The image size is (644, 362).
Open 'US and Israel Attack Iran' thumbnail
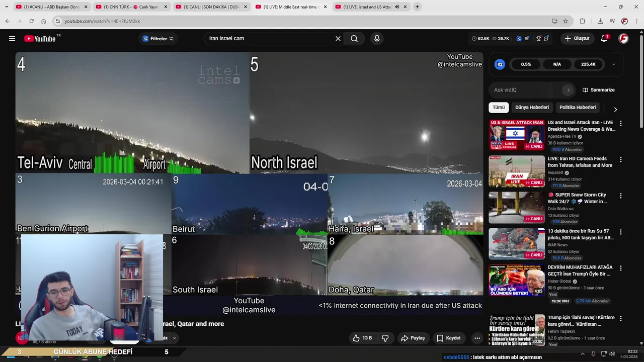(x=517, y=135)
